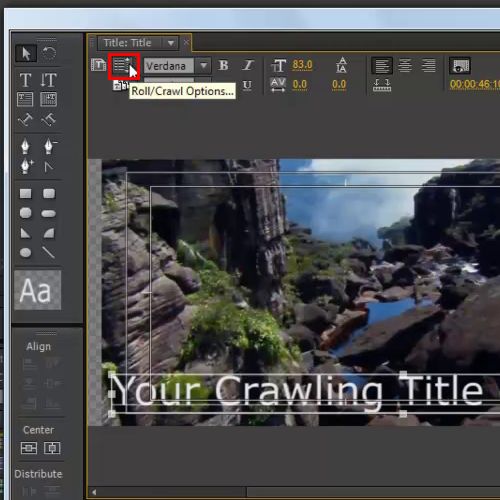
Task: Select the Selection arrow tool
Action: pos(26,53)
